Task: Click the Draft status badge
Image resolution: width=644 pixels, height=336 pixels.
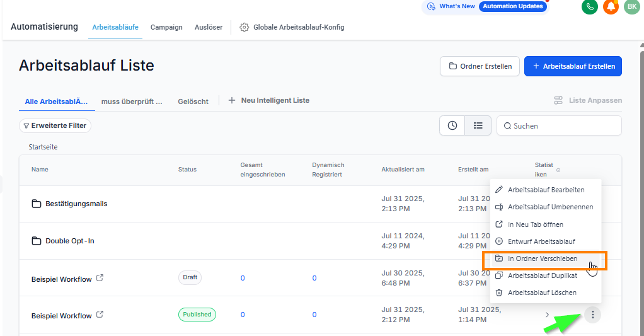Action: click(x=190, y=277)
